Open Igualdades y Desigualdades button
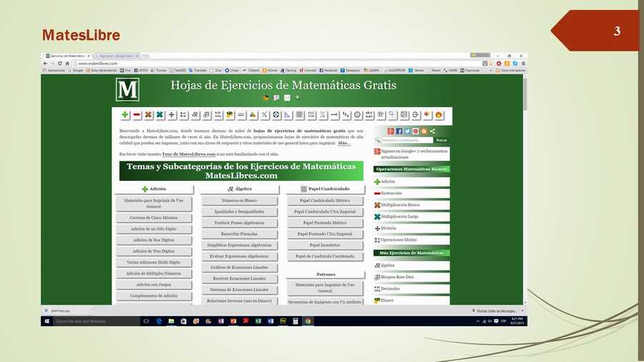This screenshot has height=362, width=644. [x=239, y=212]
